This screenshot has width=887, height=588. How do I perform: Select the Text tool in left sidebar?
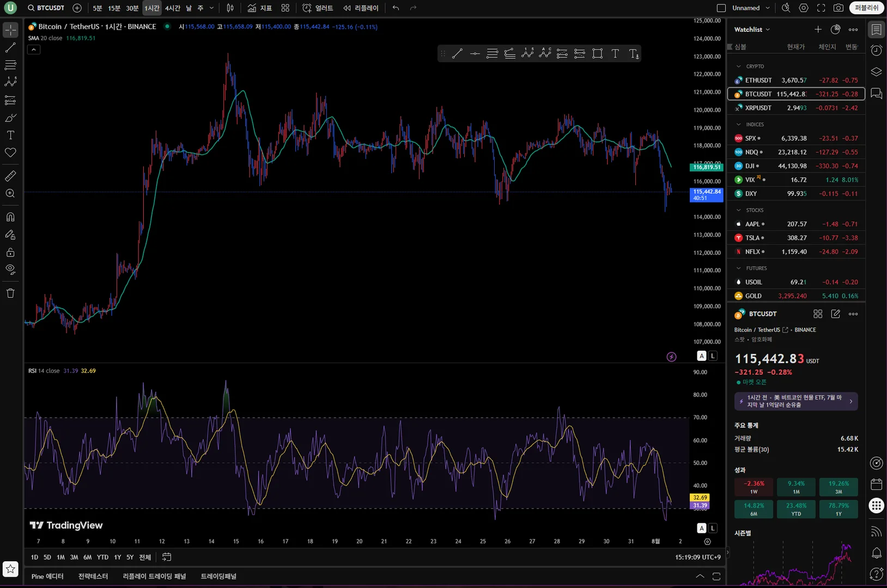pos(10,135)
